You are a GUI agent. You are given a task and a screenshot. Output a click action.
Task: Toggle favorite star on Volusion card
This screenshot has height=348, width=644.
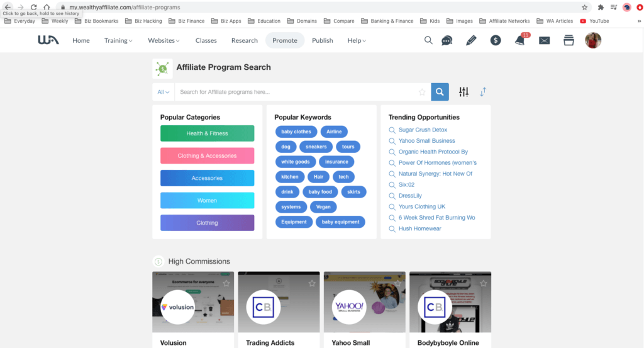pos(226,283)
